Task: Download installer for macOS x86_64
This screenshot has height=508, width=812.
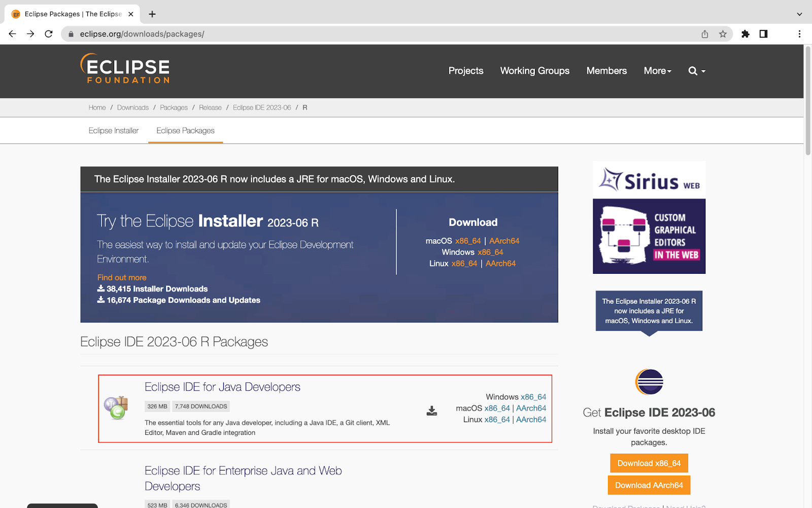Action: [x=468, y=241]
